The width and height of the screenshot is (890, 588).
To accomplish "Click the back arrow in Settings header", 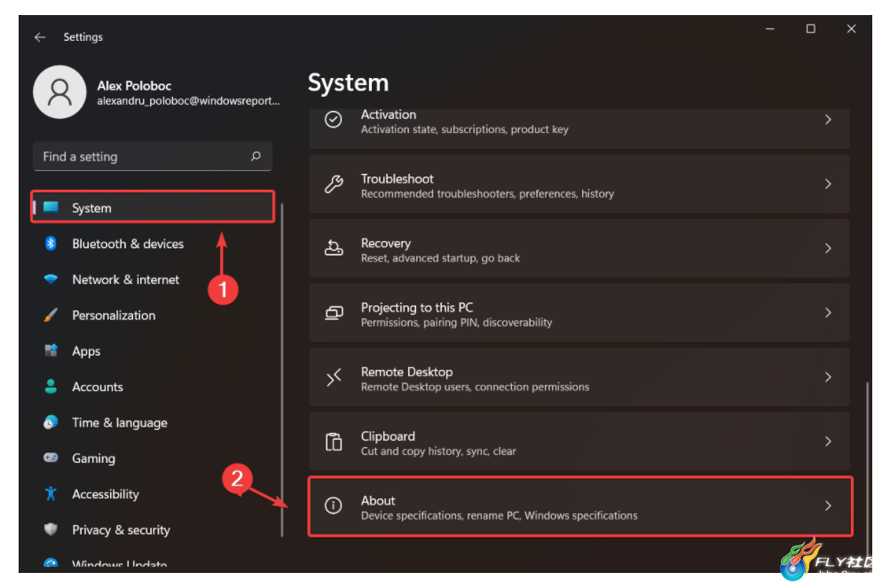I will pos(40,37).
